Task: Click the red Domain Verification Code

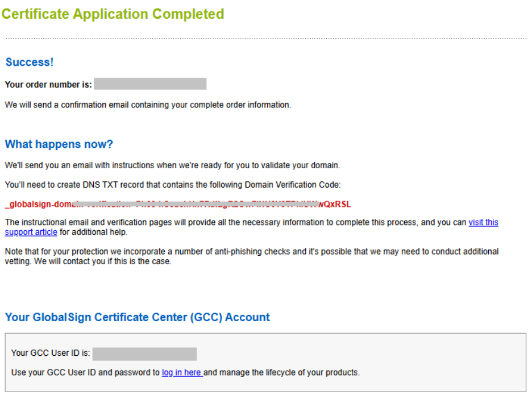Action: point(178,204)
